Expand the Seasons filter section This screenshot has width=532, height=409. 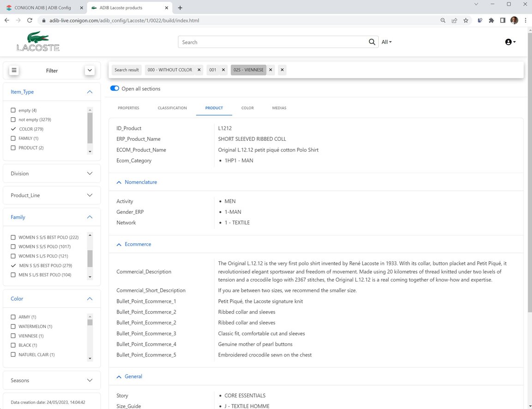[x=90, y=380]
